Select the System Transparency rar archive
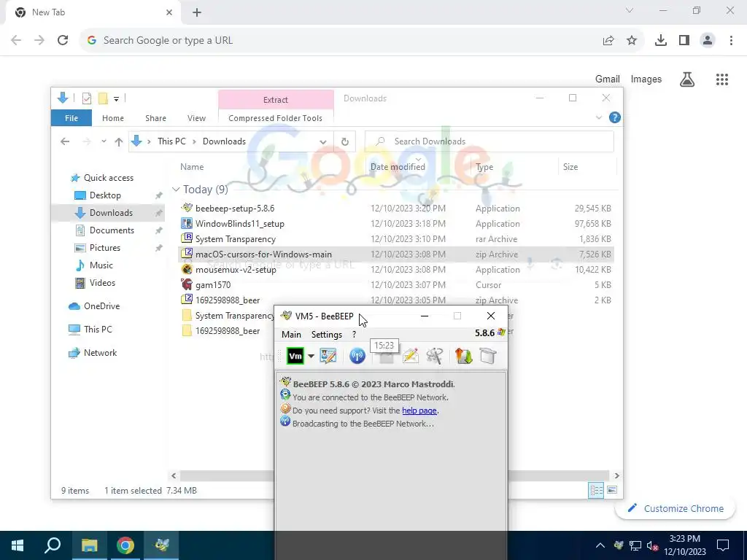 coord(236,238)
